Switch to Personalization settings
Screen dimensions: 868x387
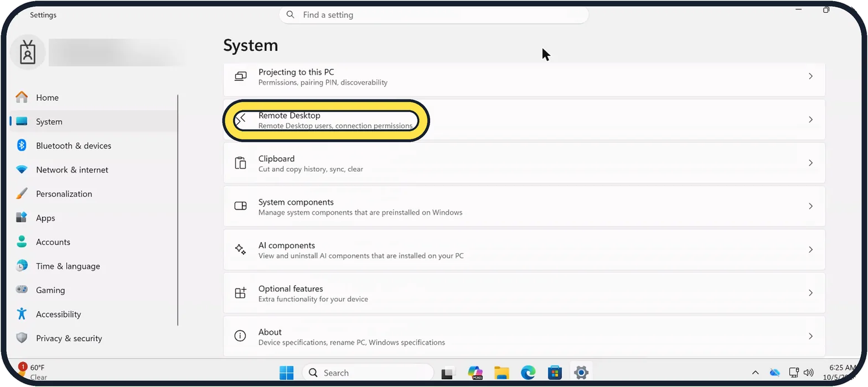pos(93,193)
